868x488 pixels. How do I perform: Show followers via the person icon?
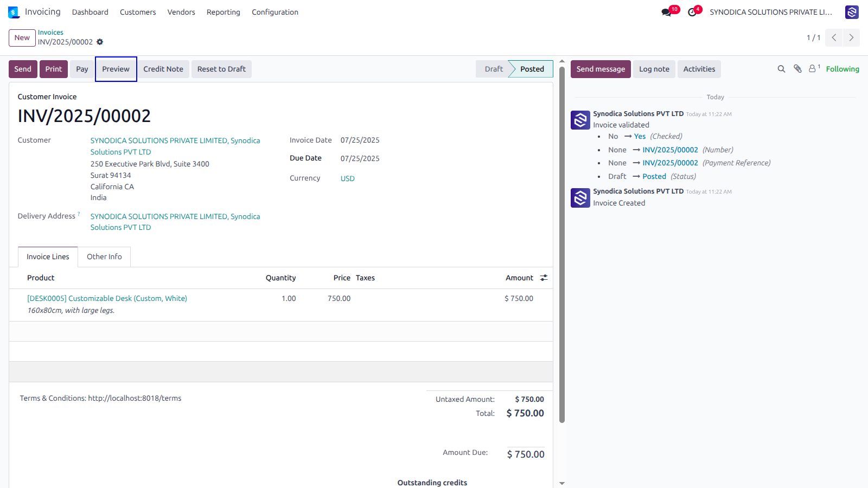point(813,69)
